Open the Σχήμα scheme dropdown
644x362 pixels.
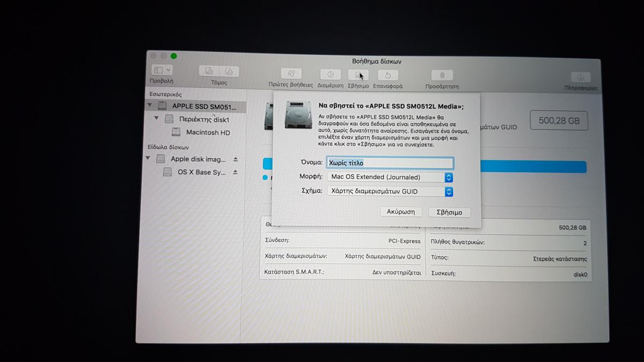click(390, 191)
